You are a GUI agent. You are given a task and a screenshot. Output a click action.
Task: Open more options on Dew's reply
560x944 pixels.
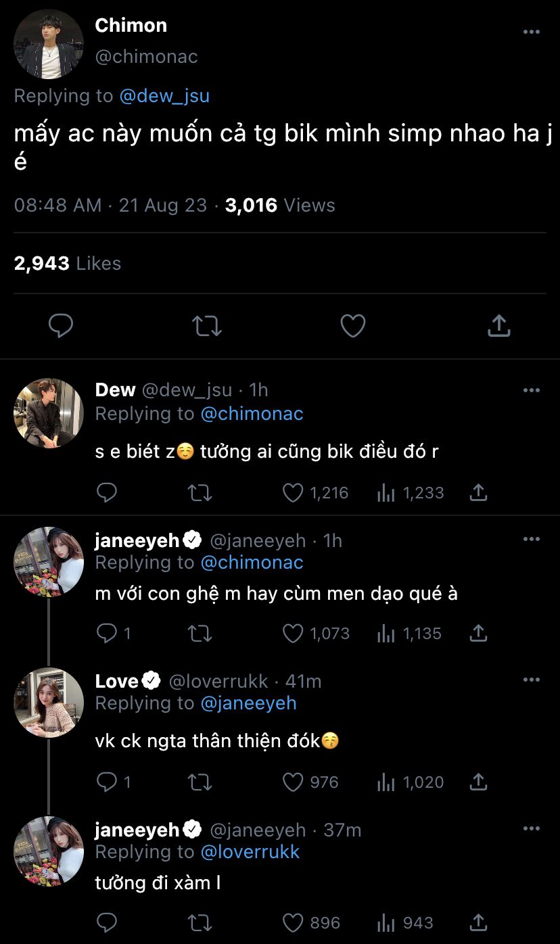532,390
